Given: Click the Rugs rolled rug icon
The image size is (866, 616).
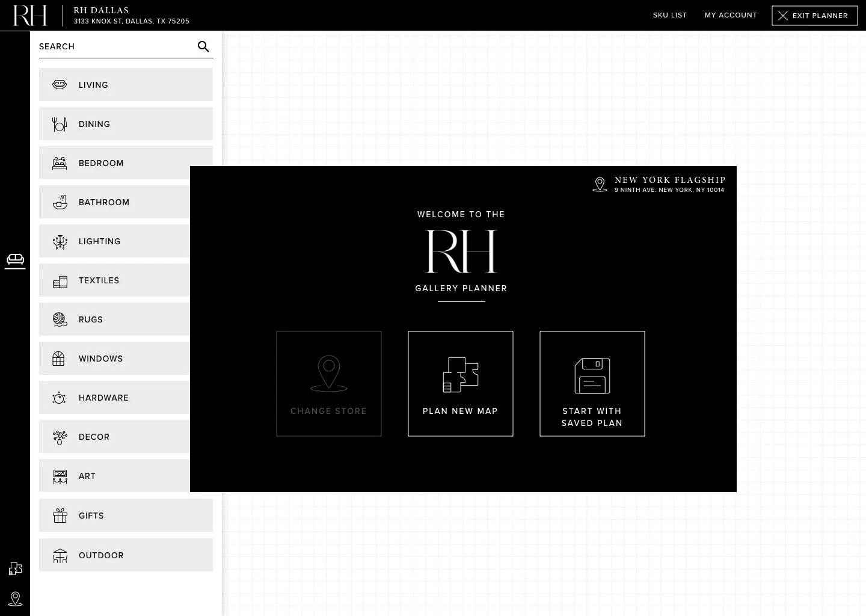Looking at the screenshot, I should (60, 319).
